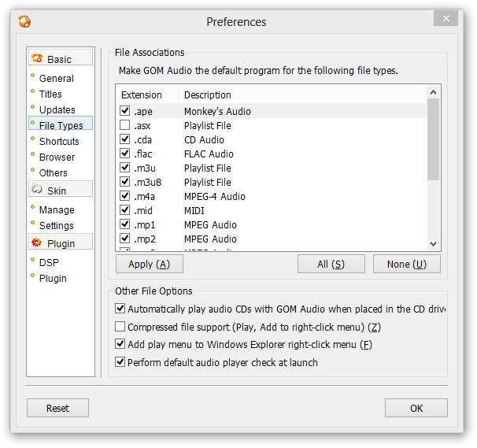Select the Basic section header icon

[37, 58]
